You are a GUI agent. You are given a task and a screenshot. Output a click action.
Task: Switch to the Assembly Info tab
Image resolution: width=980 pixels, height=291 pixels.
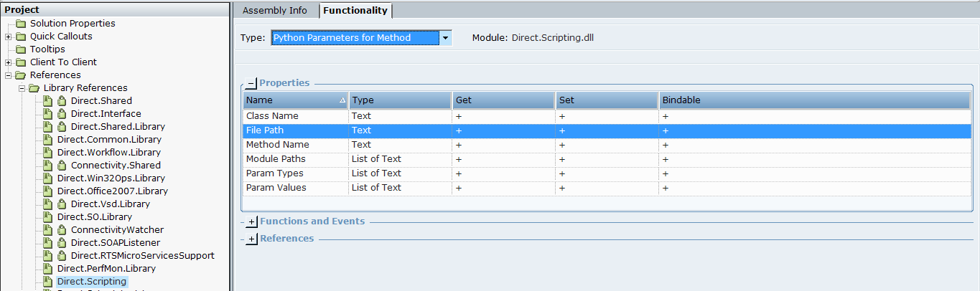coord(275,11)
